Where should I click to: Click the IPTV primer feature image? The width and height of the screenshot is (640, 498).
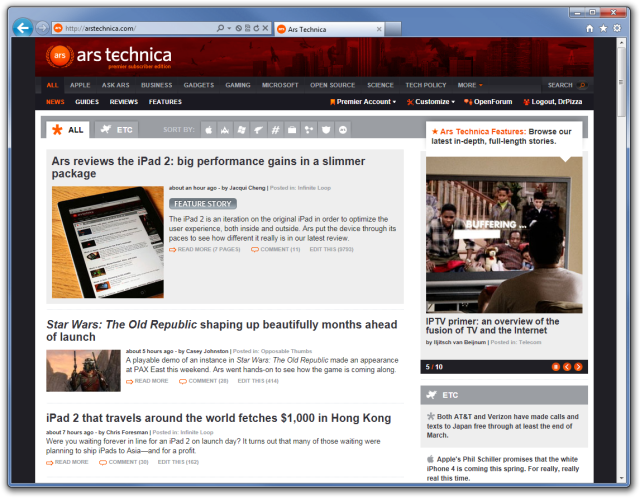pyautogui.click(x=504, y=235)
